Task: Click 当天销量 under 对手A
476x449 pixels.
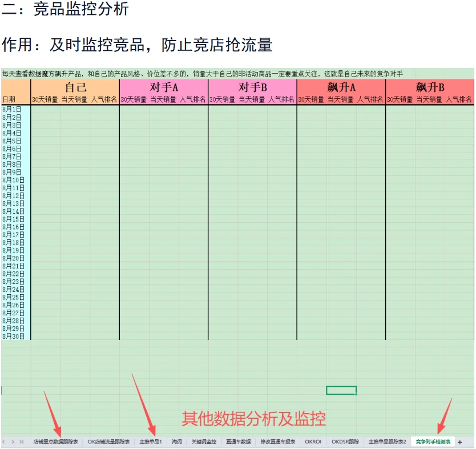Action: (163, 99)
